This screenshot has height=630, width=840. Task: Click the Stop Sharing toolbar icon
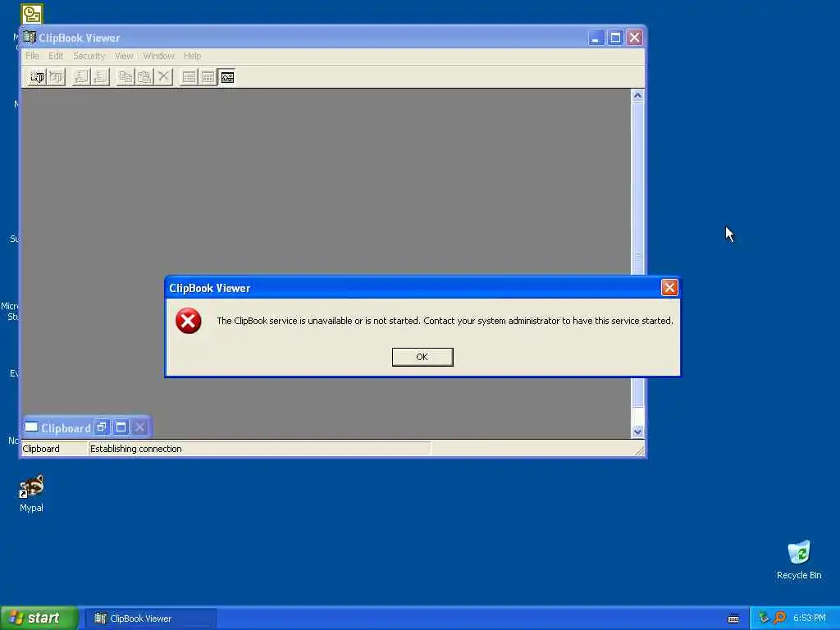pos(101,78)
